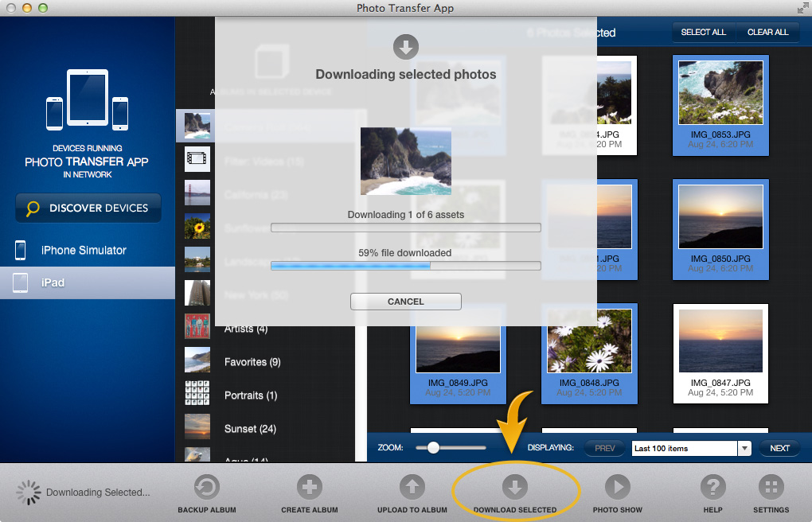Click the waterfall preview image in dialog
812x522 pixels.
coord(405,161)
